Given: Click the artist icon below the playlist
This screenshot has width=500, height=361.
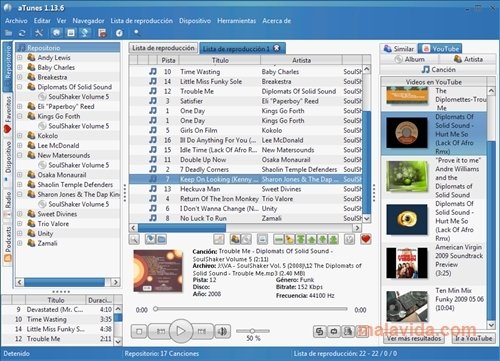Looking at the screenshot, I should (235, 239).
